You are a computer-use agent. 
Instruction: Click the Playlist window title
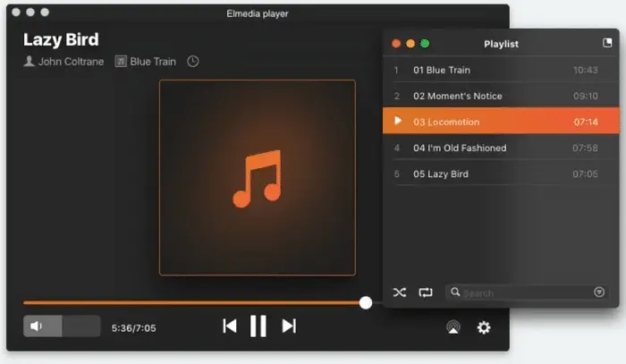click(x=501, y=44)
